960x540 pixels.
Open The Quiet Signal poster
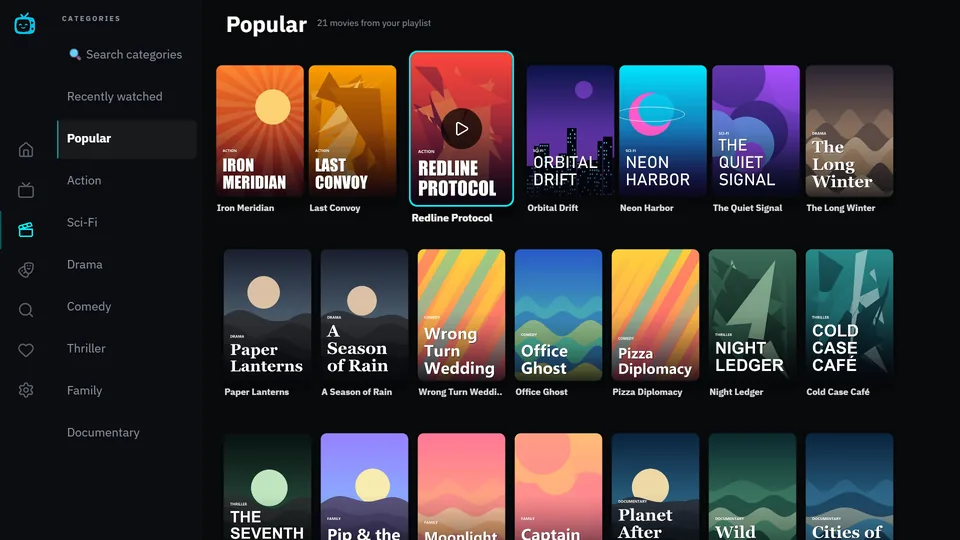coord(756,131)
